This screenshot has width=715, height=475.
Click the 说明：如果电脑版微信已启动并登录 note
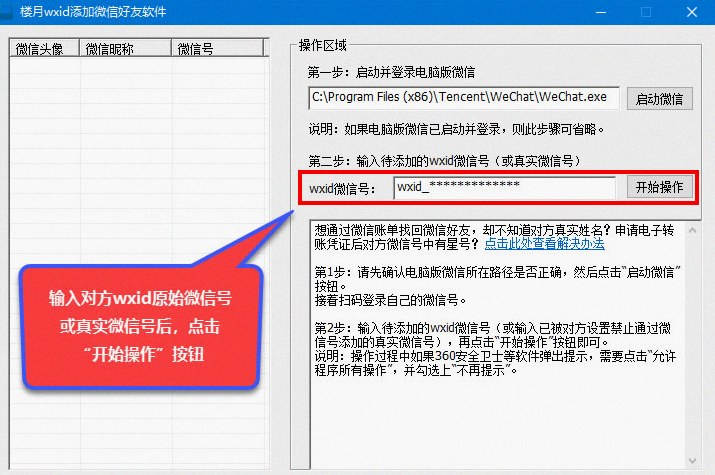(457, 129)
